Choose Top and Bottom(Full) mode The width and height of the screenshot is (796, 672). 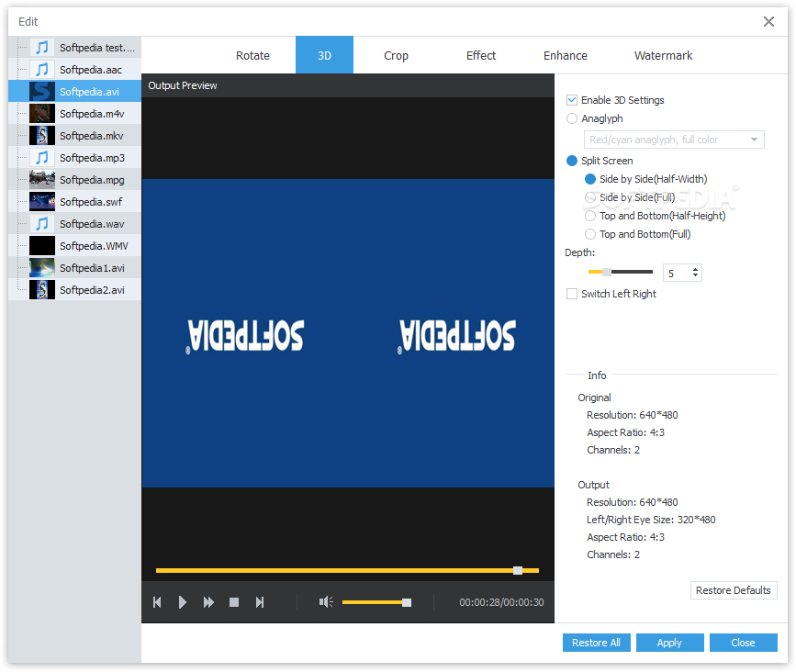590,234
